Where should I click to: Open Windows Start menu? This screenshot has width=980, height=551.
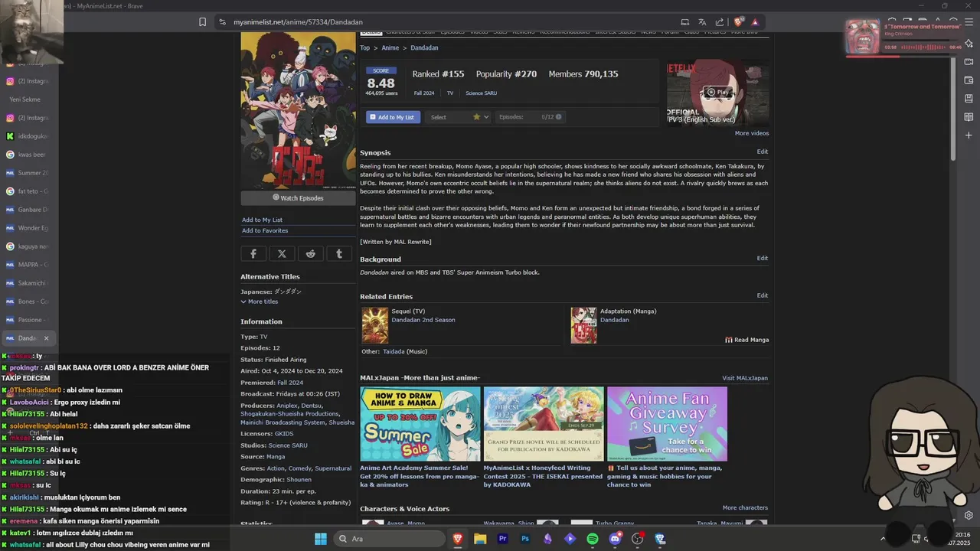tap(321, 539)
